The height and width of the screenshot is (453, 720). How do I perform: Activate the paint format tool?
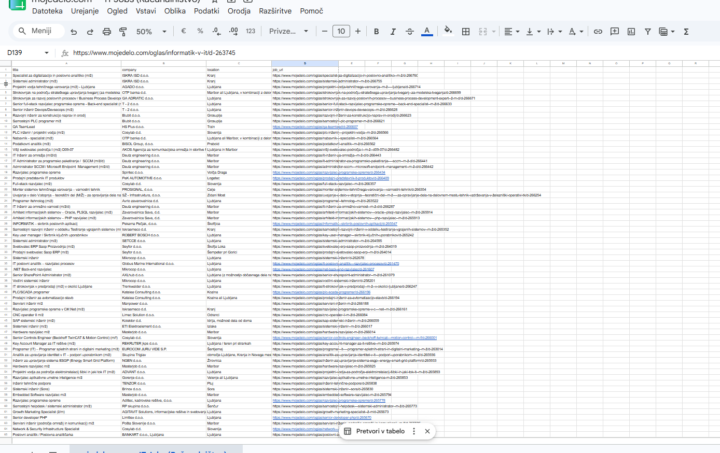pos(123,32)
